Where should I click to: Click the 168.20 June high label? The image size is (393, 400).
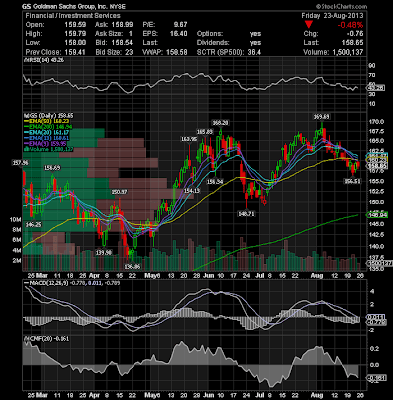tap(220, 123)
